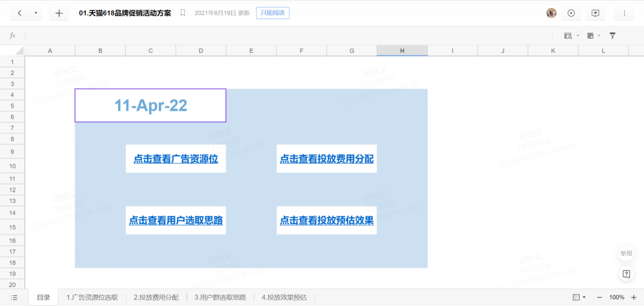Select row 1 header

[13, 61]
